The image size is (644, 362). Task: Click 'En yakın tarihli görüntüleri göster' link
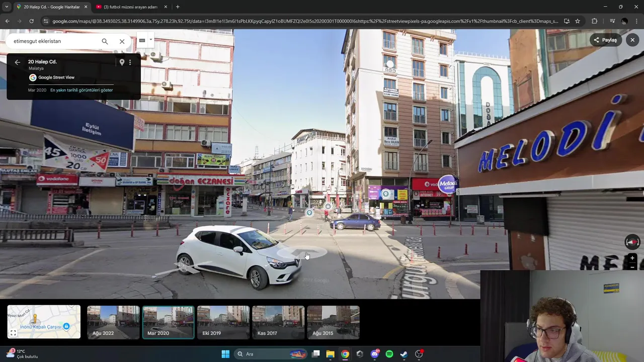pos(82,90)
